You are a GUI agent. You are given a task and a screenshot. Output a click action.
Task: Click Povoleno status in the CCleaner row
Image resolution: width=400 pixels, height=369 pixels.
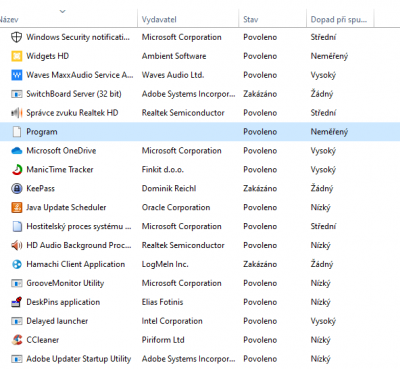tap(260, 340)
